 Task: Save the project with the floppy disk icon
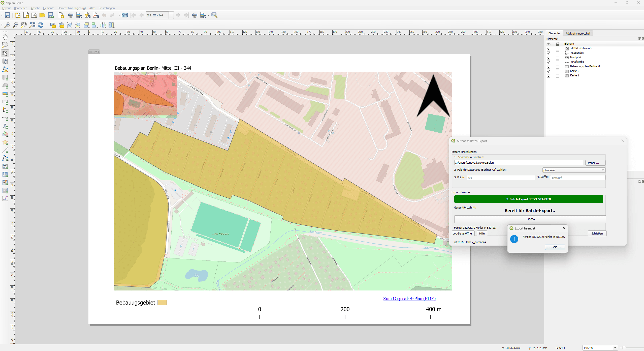[7, 15]
